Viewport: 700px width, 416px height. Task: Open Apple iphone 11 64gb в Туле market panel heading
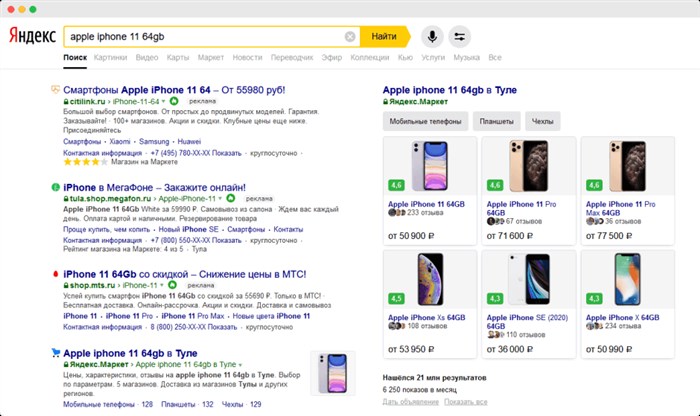coord(450,90)
